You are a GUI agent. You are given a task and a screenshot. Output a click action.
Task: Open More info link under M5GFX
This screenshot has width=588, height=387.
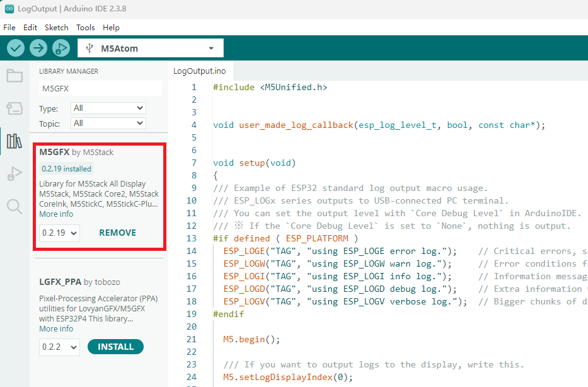click(56, 214)
